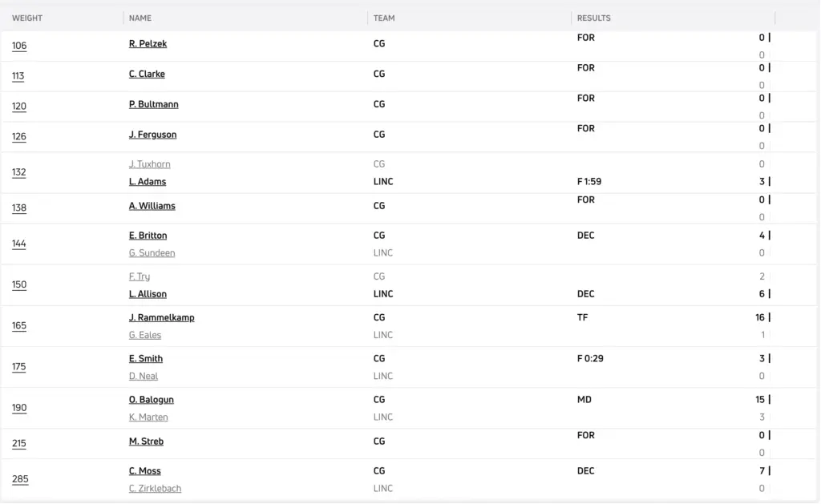Click K. Marten's name link

click(x=148, y=417)
